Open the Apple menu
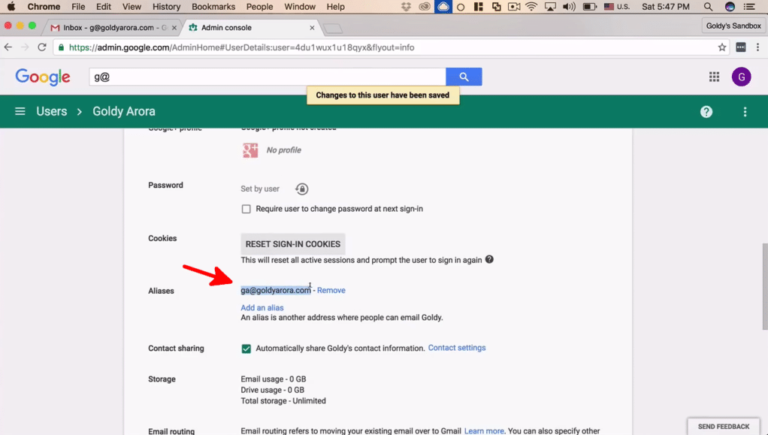Viewport: 768px width, 435px height. tap(11, 6)
